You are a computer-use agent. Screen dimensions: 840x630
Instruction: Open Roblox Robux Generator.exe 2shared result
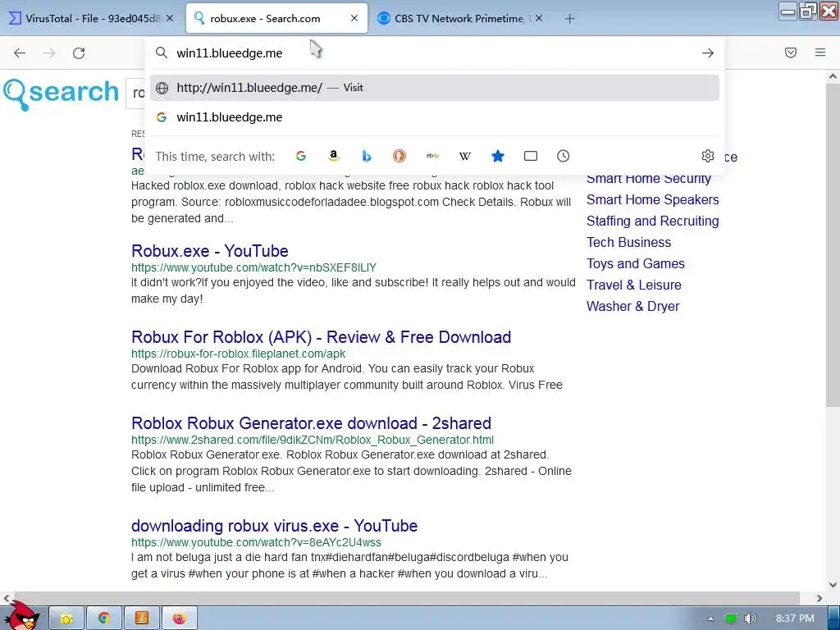(x=311, y=423)
